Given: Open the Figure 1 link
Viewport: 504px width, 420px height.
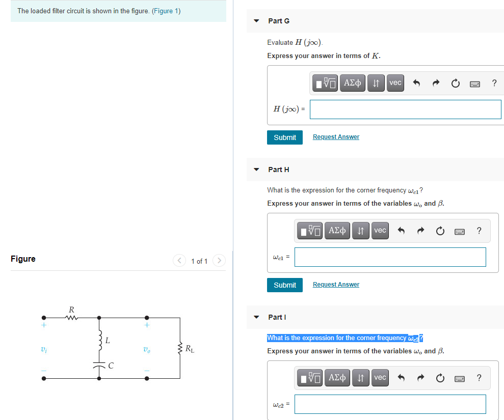Looking at the screenshot, I should point(166,11).
